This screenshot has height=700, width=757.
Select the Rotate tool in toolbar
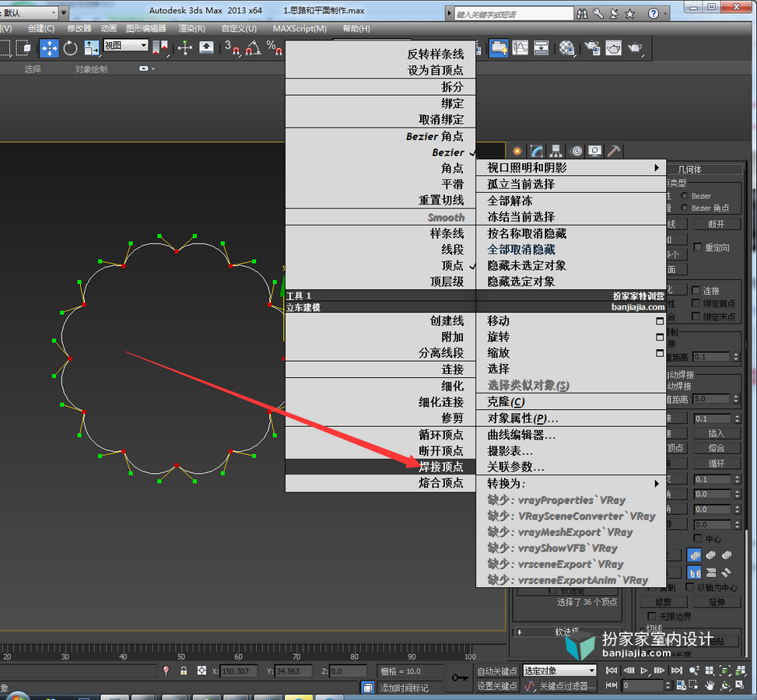[70, 47]
